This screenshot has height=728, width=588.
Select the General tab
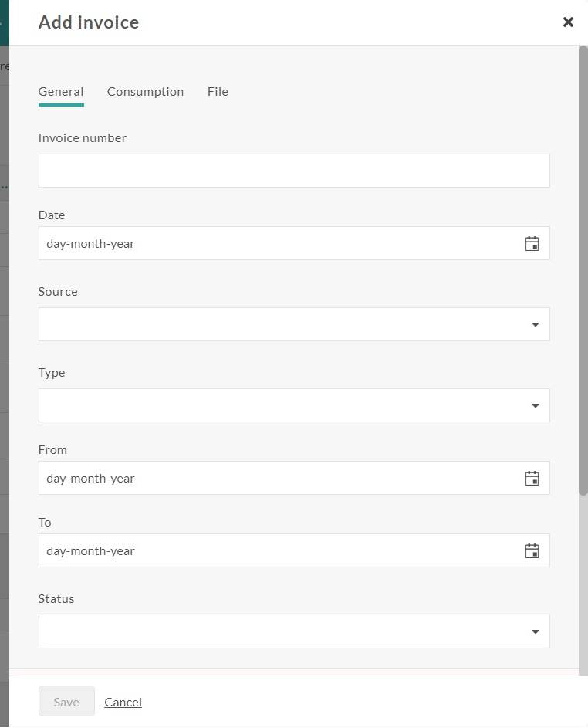[x=61, y=91]
